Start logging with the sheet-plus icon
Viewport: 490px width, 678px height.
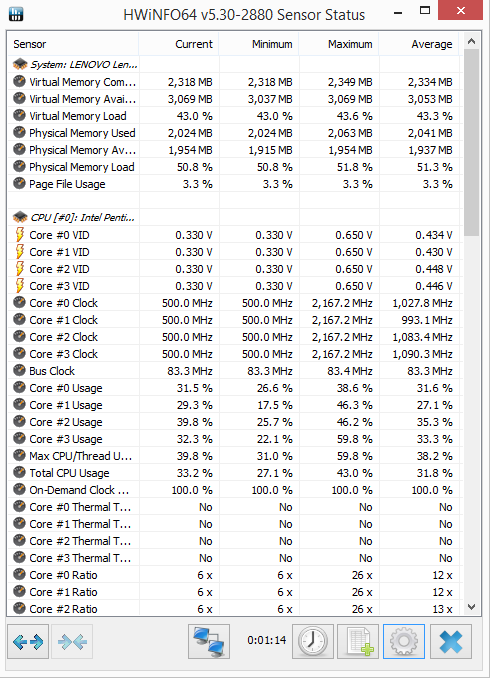click(358, 642)
